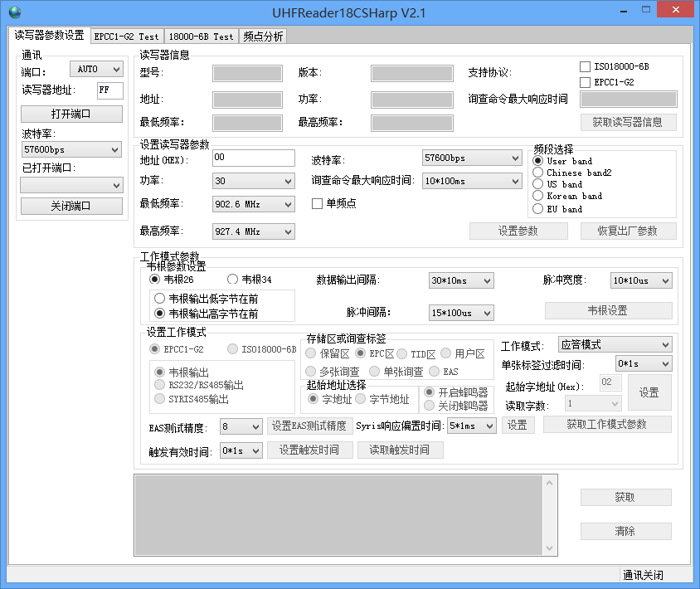Viewport: 700px width, 589px height.
Task: Click the 设置参数 button
Action: [518, 231]
